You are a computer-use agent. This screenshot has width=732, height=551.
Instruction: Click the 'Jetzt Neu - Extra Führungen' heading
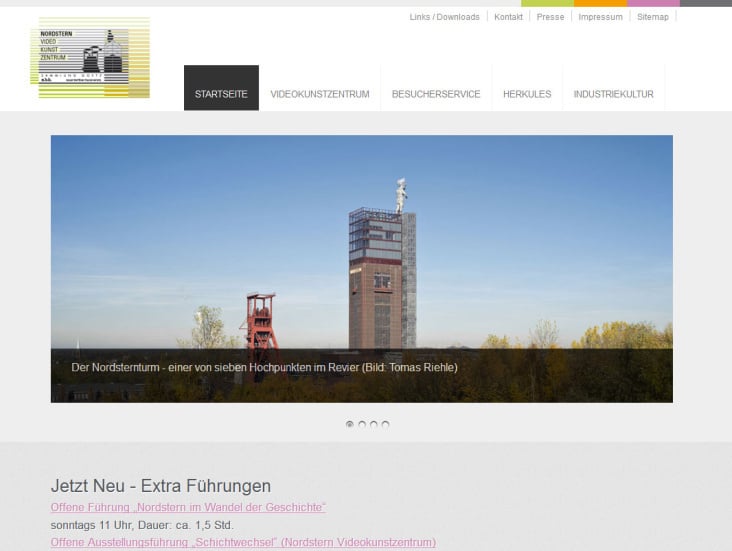pos(161,486)
